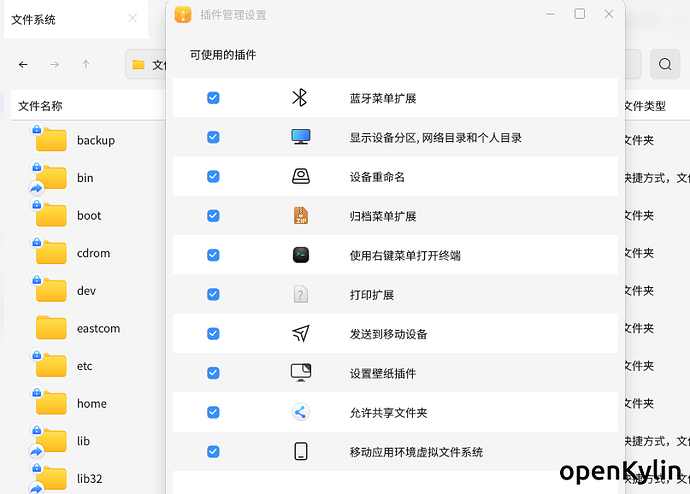Click the paper plane send-to-mobile icon
Image resolution: width=690 pixels, height=494 pixels.
click(x=301, y=334)
